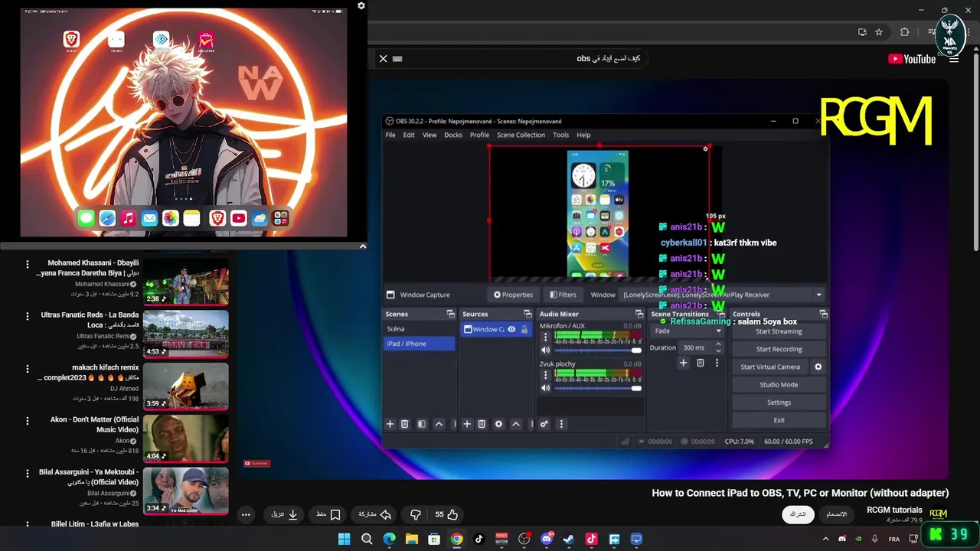This screenshot has height=551, width=980.
Task: Open more actions ellipsis under video
Action: [x=246, y=514]
